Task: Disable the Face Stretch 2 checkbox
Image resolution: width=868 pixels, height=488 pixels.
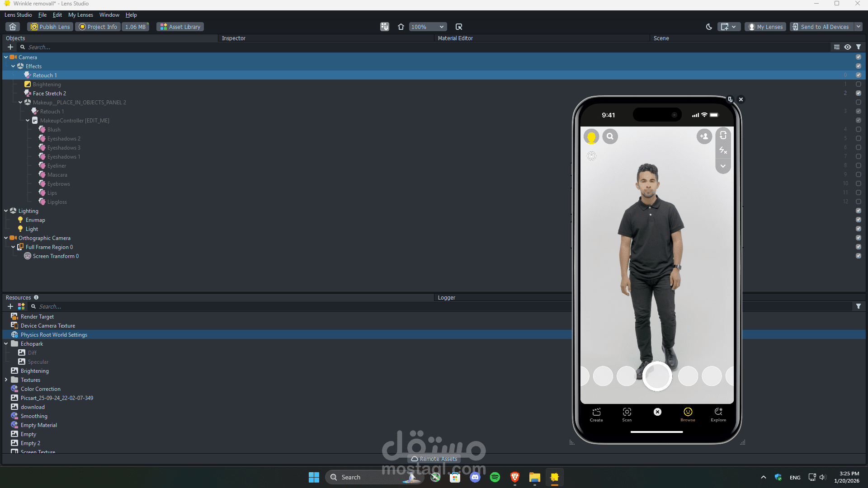Action: coord(858,93)
